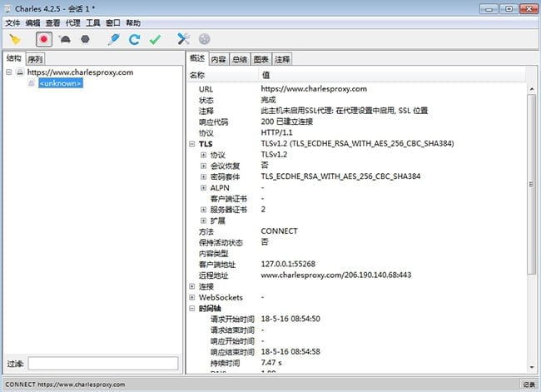This screenshot has width=541, height=392.
Task: Click the 记录 button in status bar
Action: point(529,384)
